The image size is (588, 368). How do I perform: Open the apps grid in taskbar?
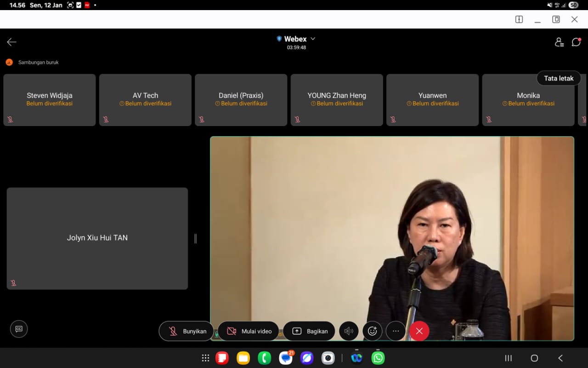click(x=206, y=358)
